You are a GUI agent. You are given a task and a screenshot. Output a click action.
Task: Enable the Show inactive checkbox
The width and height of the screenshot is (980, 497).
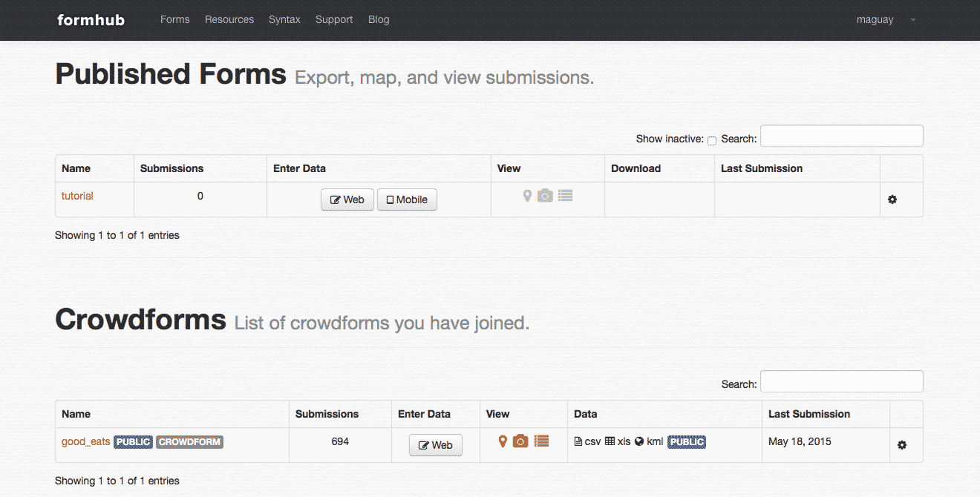pyautogui.click(x=712, y=141)
